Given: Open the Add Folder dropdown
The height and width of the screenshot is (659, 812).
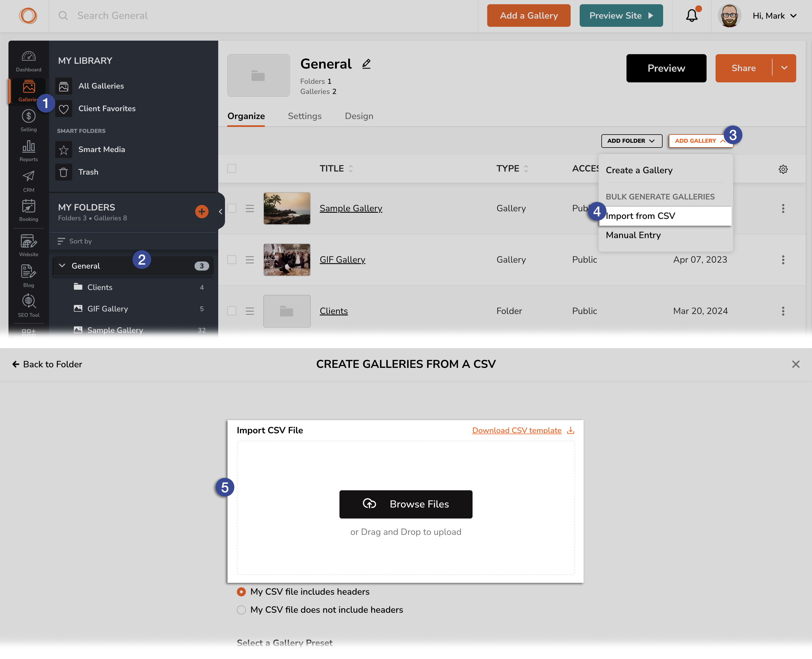Looking at the screenshot, I should point(631,141).
